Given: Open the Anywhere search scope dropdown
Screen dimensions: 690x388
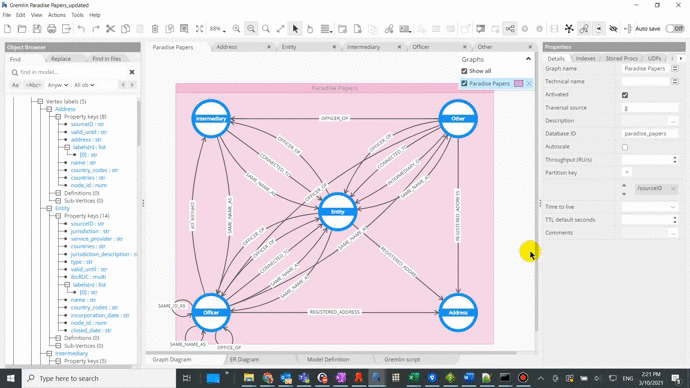Looking at the screenshot, I should pyautogui.click(x=58, y=85).
